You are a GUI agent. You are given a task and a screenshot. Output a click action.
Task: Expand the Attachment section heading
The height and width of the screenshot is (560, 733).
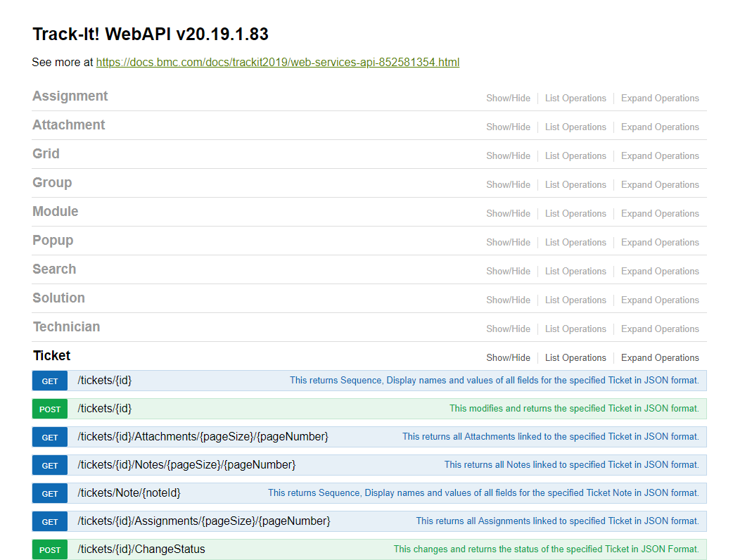tap(69, 125)
